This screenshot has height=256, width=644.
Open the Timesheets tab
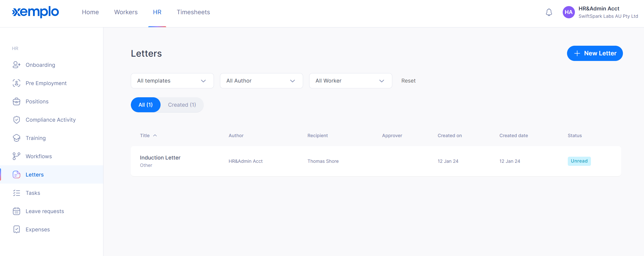point(193,12)
